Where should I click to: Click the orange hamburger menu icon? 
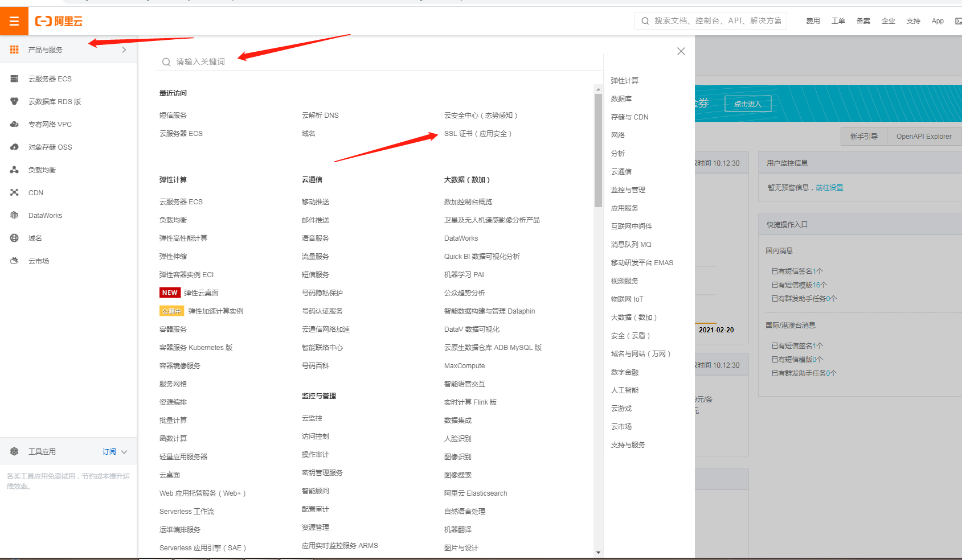click(14, 21)
